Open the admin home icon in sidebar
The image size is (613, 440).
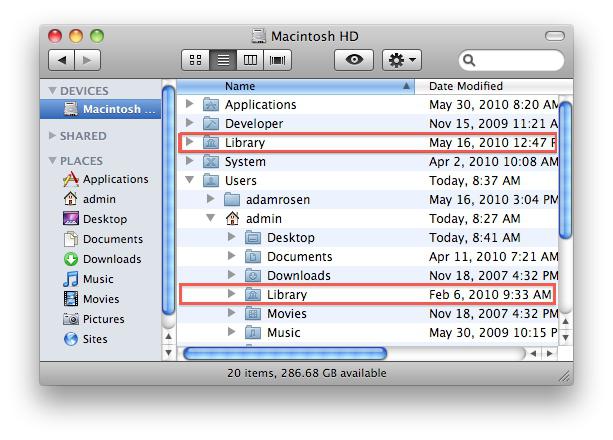click(70, 199)
